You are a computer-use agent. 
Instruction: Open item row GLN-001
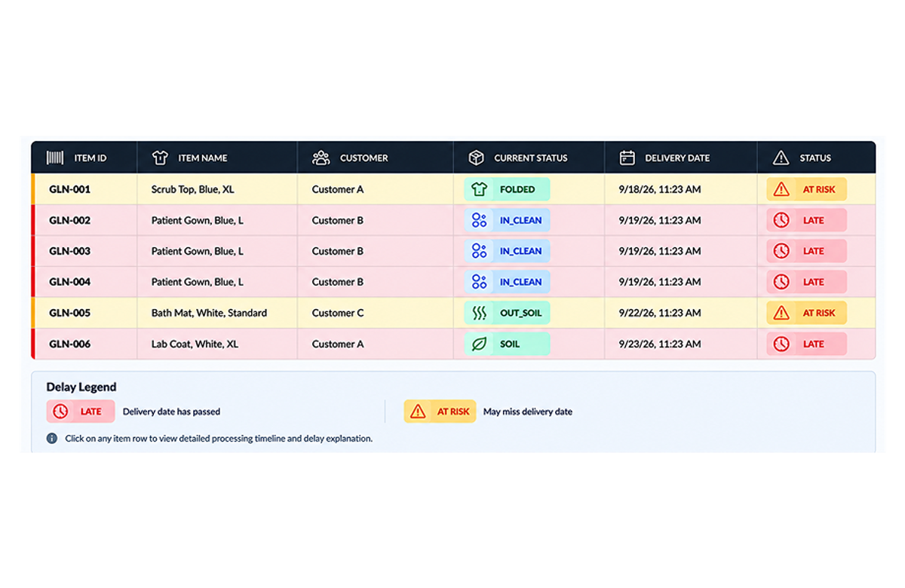[x=453, y=189]
